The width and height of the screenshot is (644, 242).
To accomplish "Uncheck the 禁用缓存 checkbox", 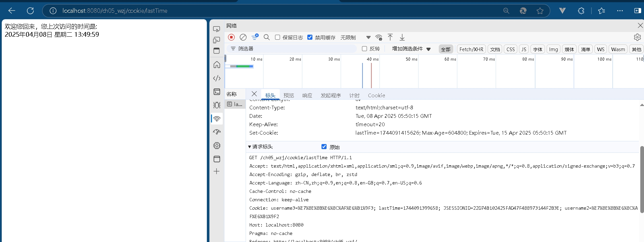I will click(x=310, y=37).
